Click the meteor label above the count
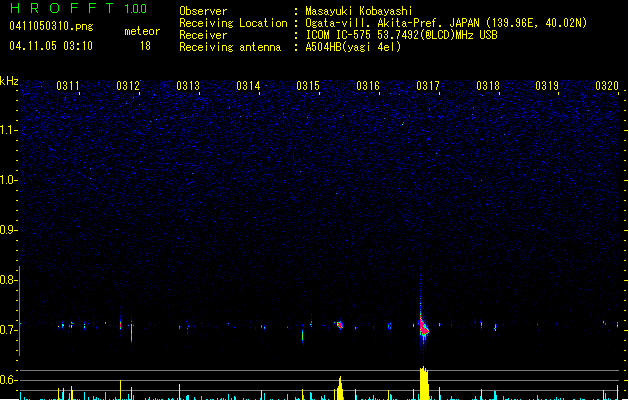Screen dimensions: 629x400 [142, 31]
